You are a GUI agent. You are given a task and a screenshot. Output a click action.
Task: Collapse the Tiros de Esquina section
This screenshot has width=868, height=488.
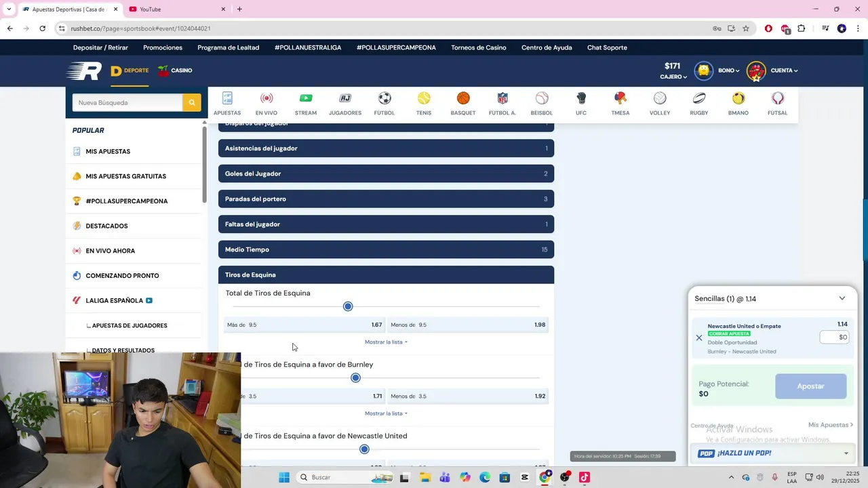pyautogui.click(x=386, y=274)
